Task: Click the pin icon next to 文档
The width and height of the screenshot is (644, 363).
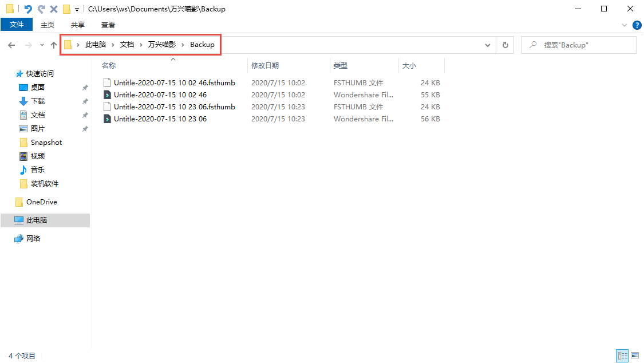Action: [85, 115]
